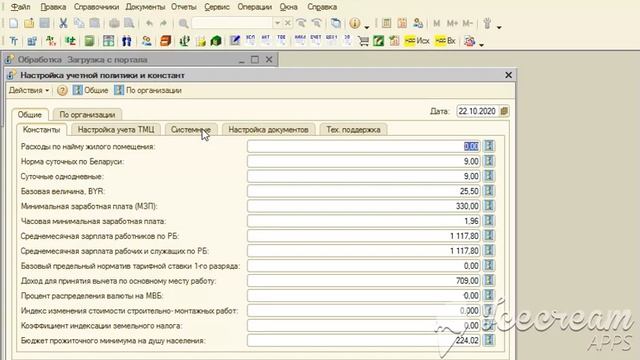The height and width of the screenshot is (360, 640).
Task: Close the Настройка учетной политики window
Action: (x=508, y=75)
